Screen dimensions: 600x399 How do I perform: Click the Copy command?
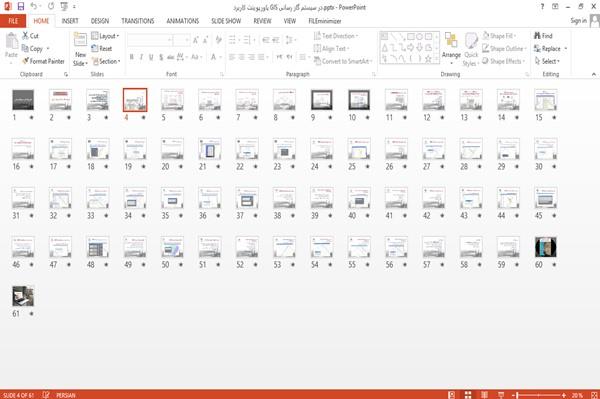coord(32,49)
